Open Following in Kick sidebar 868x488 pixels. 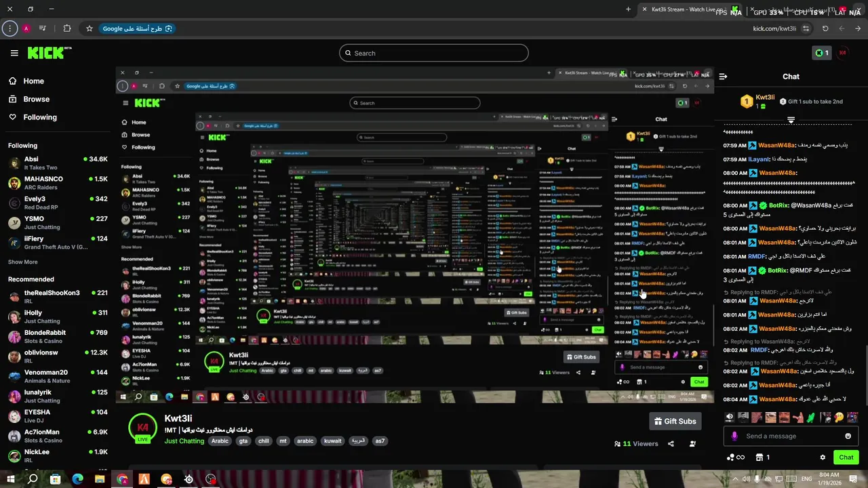tap(33, 117)
